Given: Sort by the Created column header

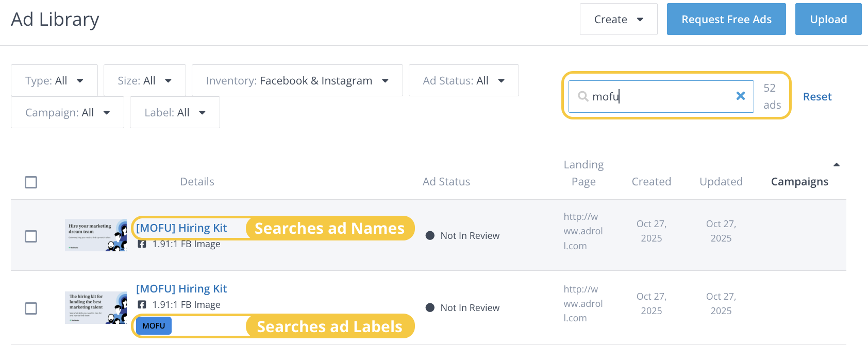Looking at the screenshot, I should [x=651, y=182].
